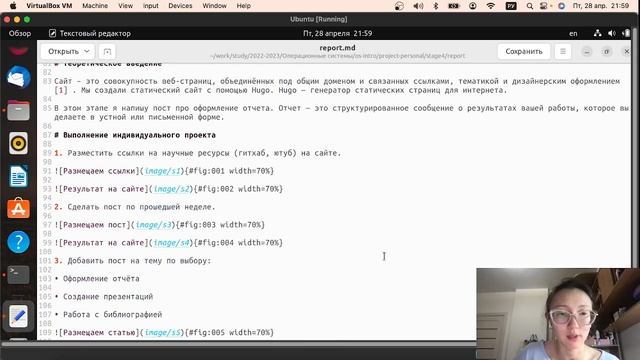Click the image/s2 link

(x=171, y=189)
